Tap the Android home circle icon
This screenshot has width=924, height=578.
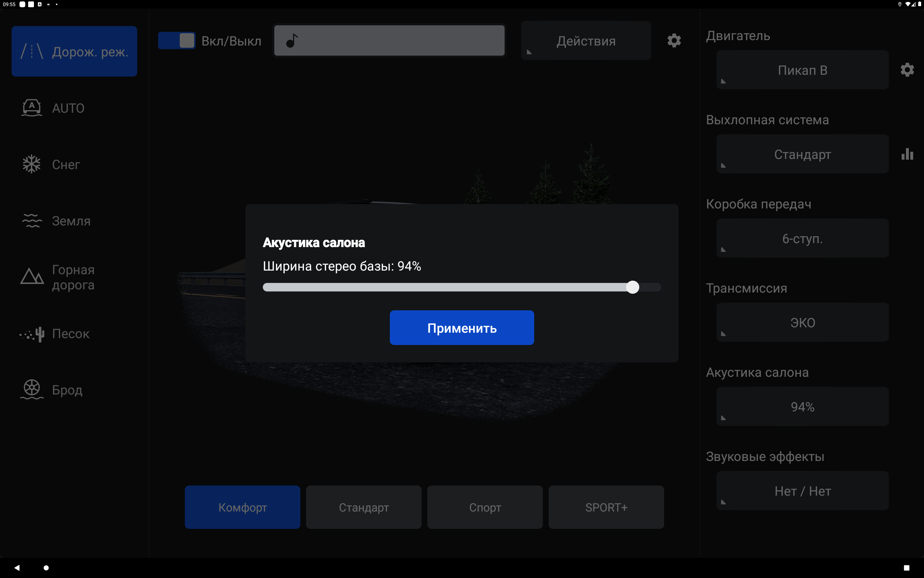pyautogui.click(x=46, y=568)
